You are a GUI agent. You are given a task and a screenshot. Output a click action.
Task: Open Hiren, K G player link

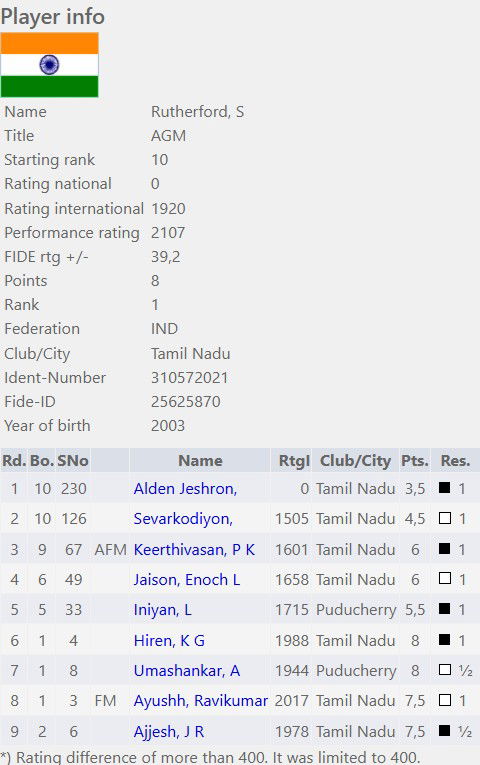(169, 641)
